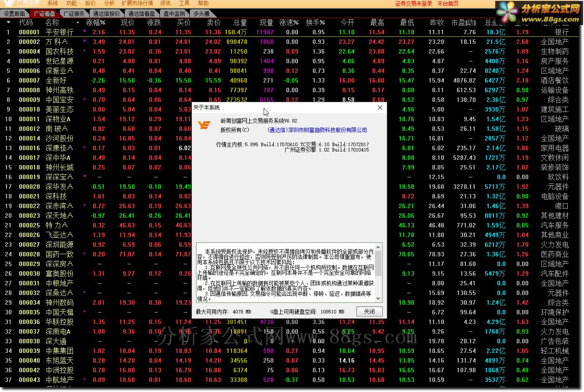Open the 帮助 menu
The width and height of the screenshot is (584, 392).
pyautogui.click(x=203, y=3)
